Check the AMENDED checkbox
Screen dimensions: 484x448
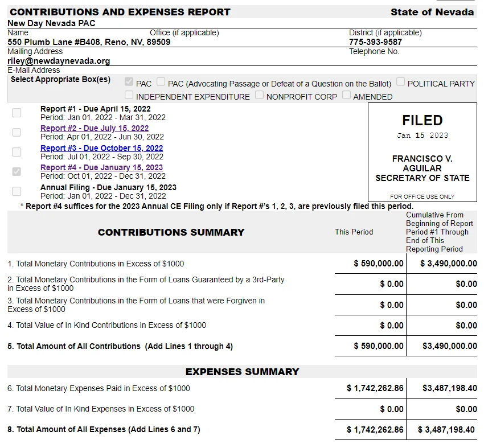click(346, 95)
